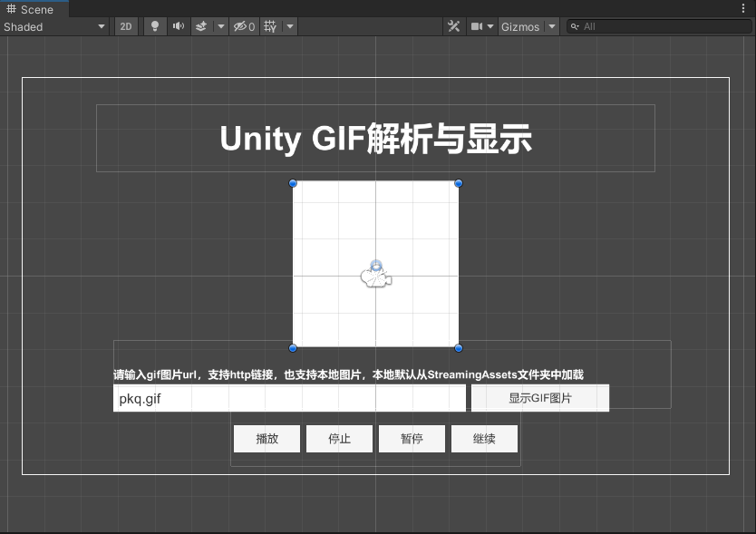Click the 显示GIF图片 button
Screen dimensions: 756x534
pos(540,398)
